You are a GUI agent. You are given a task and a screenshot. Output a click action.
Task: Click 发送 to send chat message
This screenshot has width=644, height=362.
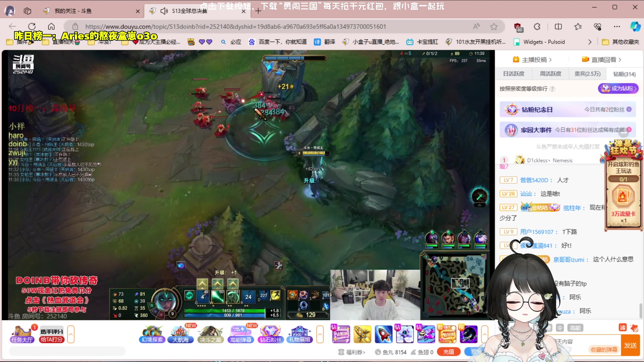630,346
